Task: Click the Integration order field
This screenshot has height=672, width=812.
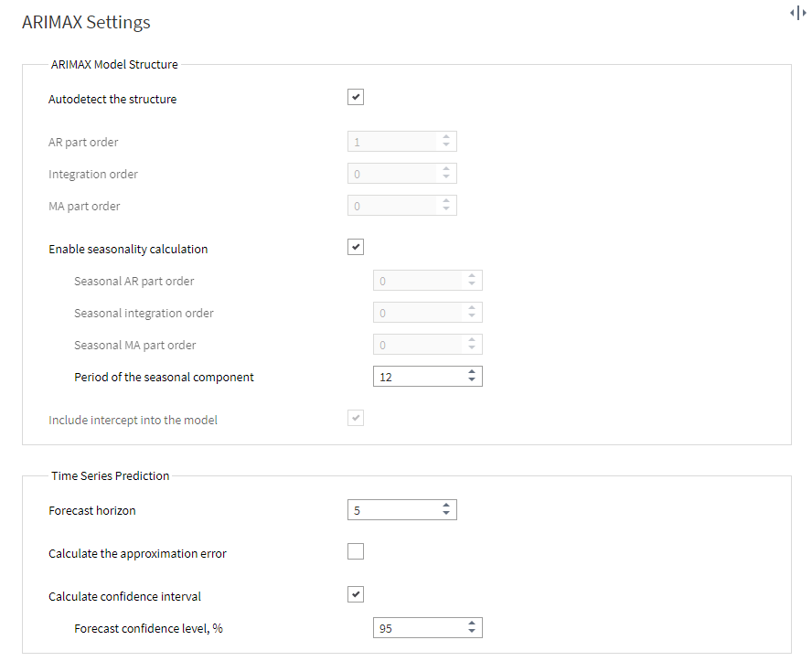Action: pos(401,174)
